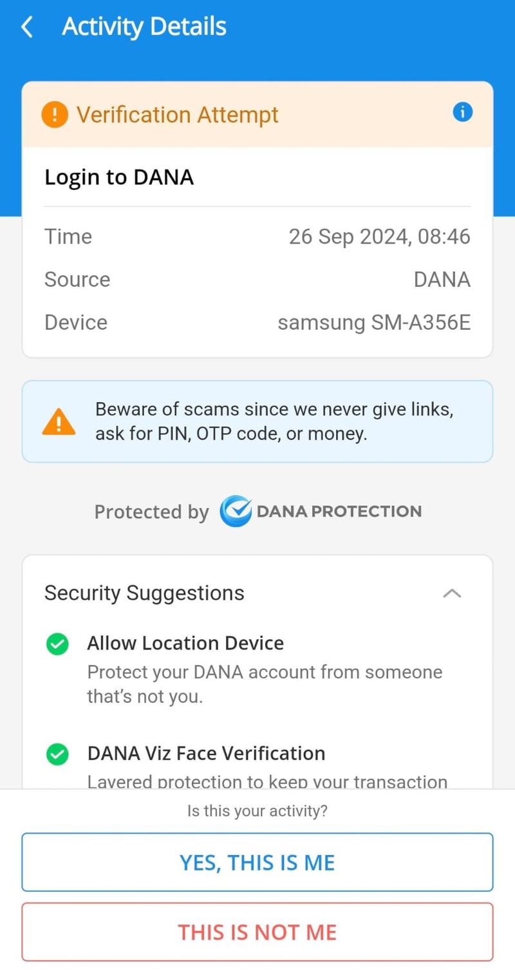Go back using the header arrow
This screenshot has height=980, width=515.
point(27,27)
